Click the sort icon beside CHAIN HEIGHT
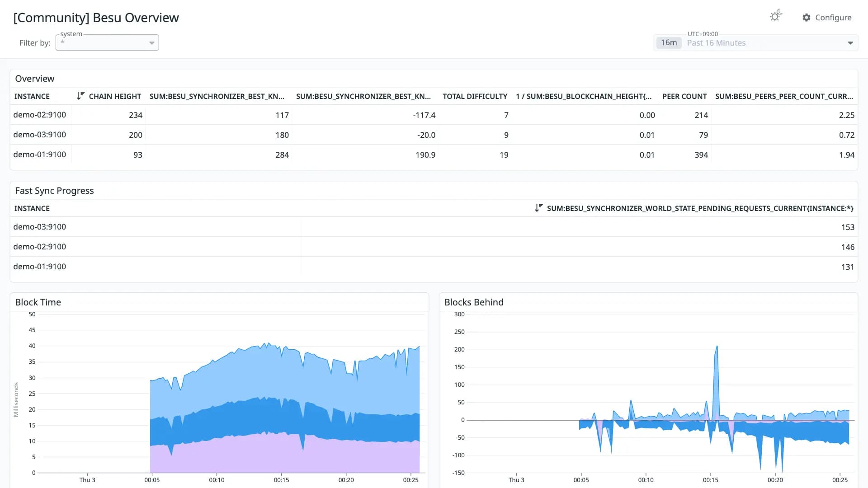The width and height of the screenshot is (868, 488). [x=80, y=96]
